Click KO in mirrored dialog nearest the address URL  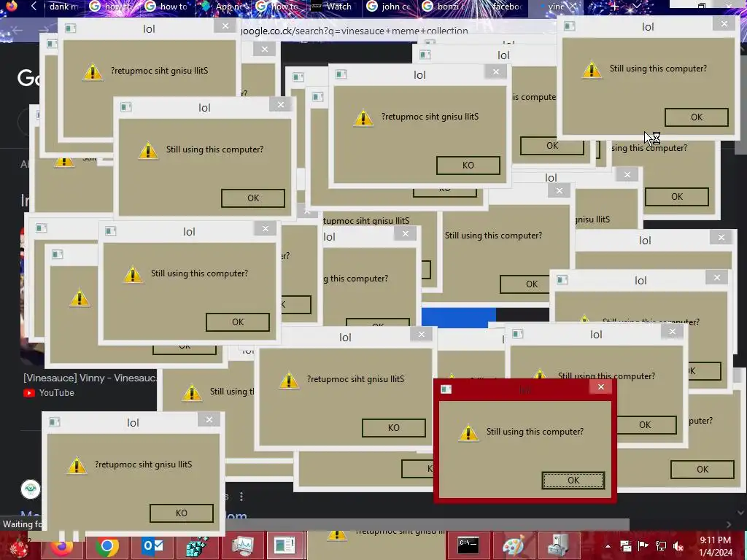click(468, 165)
